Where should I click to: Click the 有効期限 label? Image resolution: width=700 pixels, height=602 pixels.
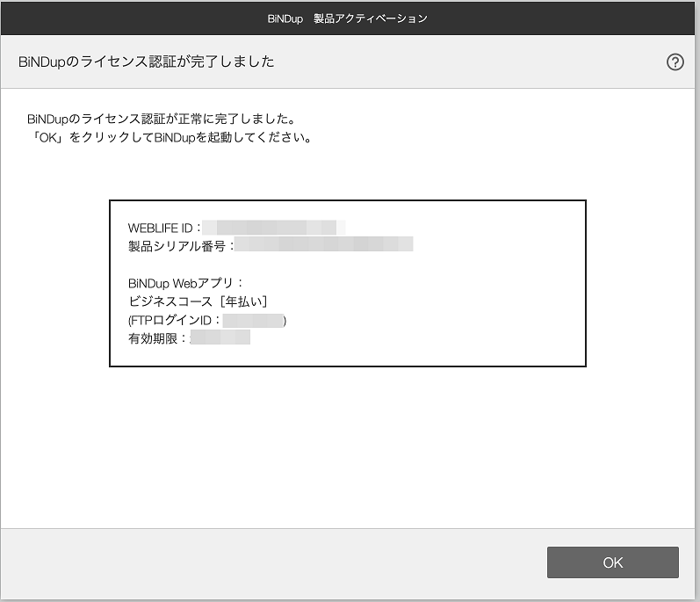click(153, 338)
